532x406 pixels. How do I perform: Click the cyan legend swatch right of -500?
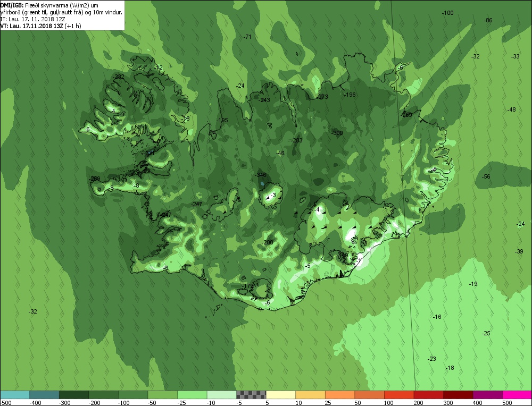[14, 395]
